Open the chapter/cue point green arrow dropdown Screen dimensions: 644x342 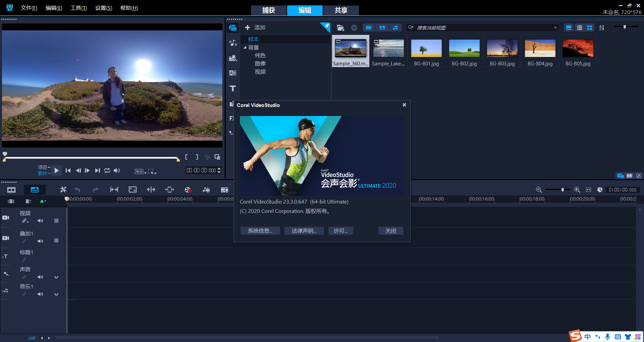tap(43, 201)
